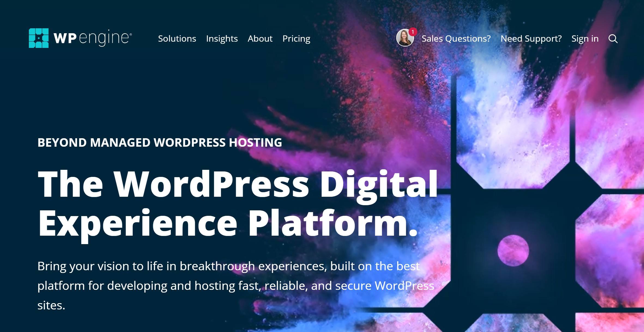Viewport: 644px width, 332px height.
Task: Expand the Solutions navigation dropdown
Action: tap(177, 39)
